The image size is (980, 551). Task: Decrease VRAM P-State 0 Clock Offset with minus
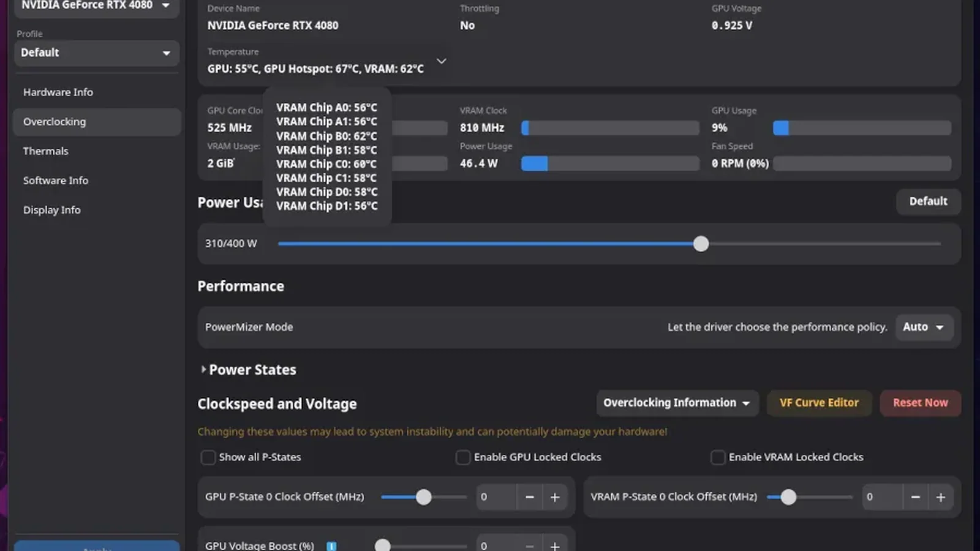[916, 497]
